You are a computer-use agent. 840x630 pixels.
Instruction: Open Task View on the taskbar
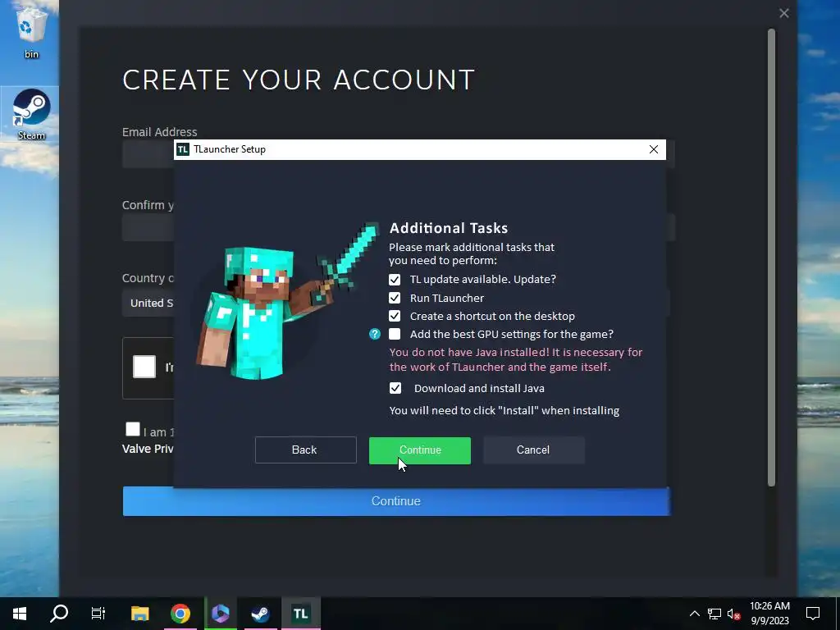98,614
